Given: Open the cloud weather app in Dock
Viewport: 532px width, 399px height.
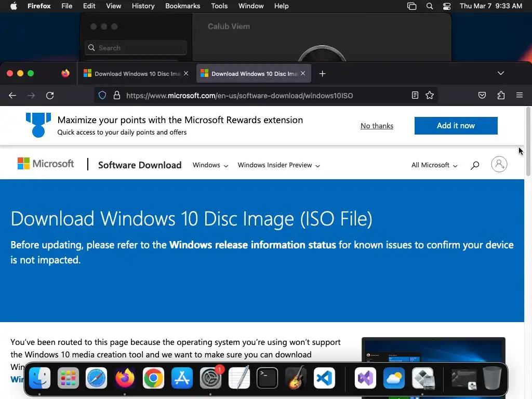Looking at the screenshot, I should 394,378.
